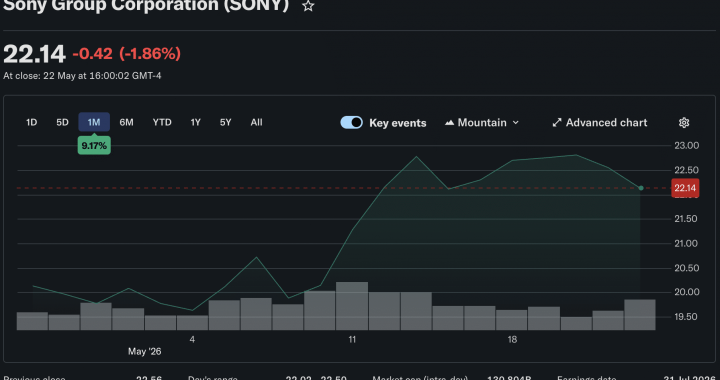
Task: Click the tallest volume bar above date 11
Action: [x=352, y=306]
